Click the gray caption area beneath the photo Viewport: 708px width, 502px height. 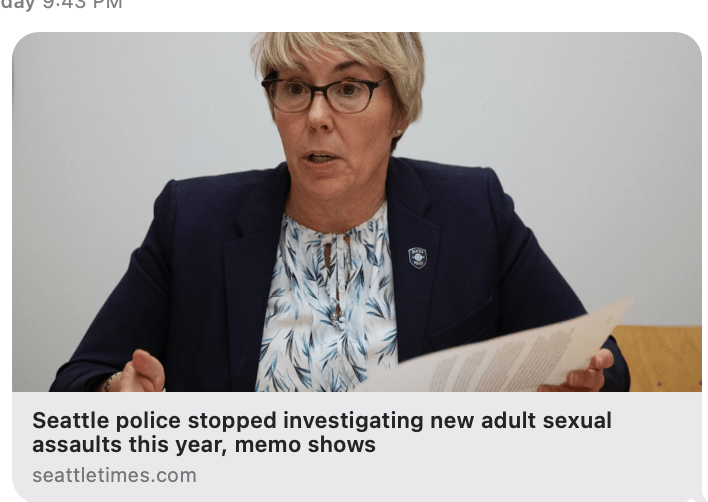[357, 446]
